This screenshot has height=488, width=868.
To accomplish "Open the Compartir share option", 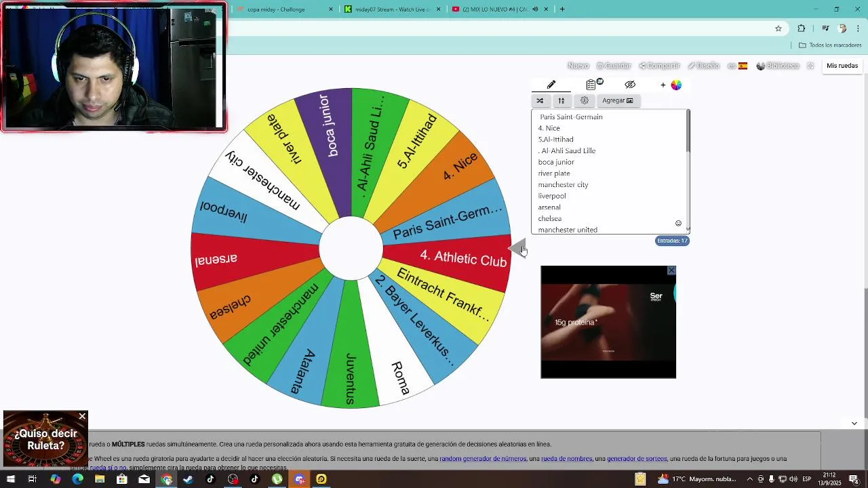I will click(659, 66).
